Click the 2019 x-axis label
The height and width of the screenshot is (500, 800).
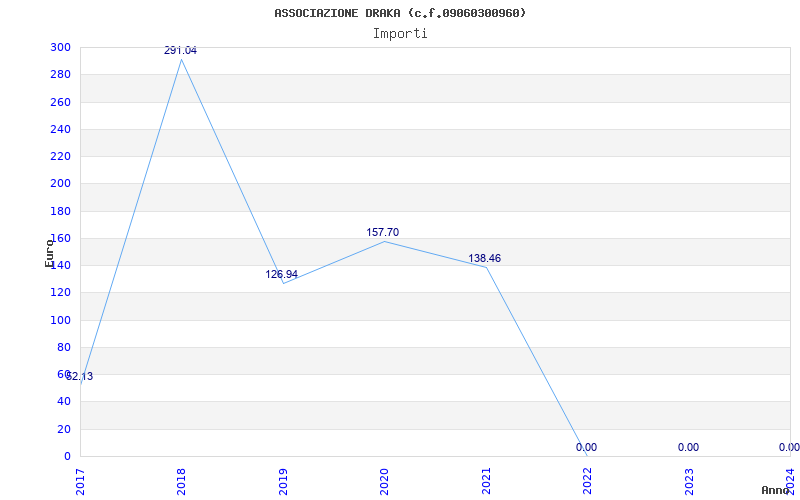pos(283,482)
